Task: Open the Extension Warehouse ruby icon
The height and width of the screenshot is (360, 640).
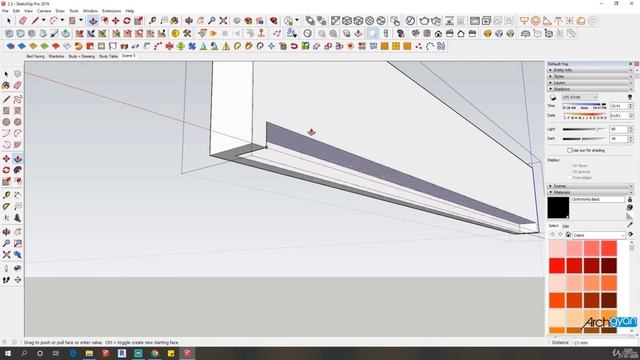Action: coord(274,20)
